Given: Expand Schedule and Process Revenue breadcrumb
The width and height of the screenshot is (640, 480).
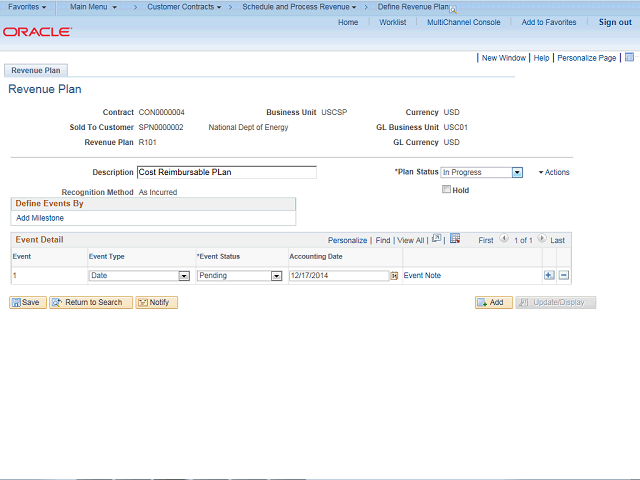Looking at the screenshot, I should [x=299, y=7].
